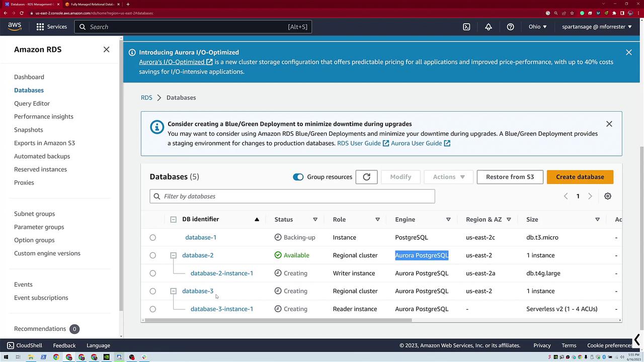This screenshot has width=644, height=362.
Task: Go to Snapshots in sidebar
Action: point(29,130)
